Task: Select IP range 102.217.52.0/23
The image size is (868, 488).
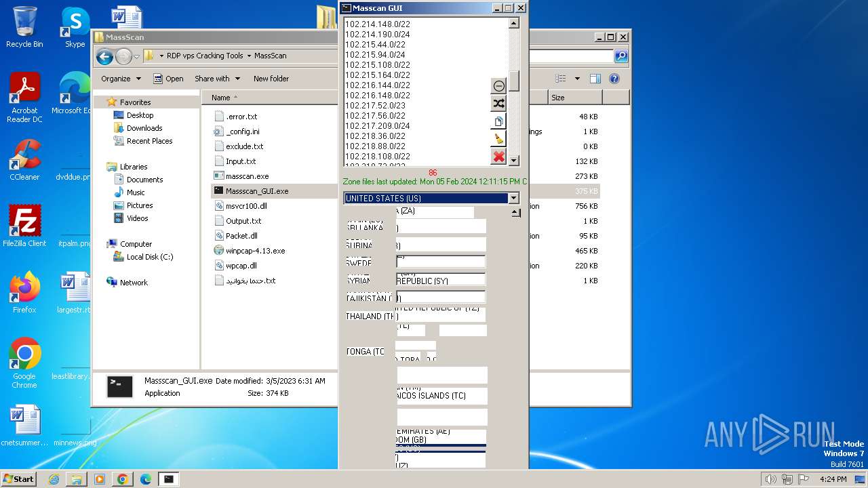Action: [375, 105]
